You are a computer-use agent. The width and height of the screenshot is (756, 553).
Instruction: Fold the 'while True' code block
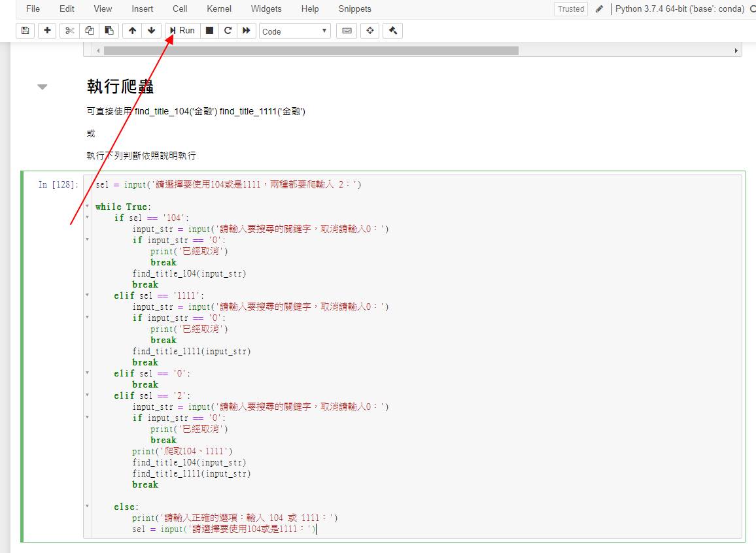pos(87,207)
